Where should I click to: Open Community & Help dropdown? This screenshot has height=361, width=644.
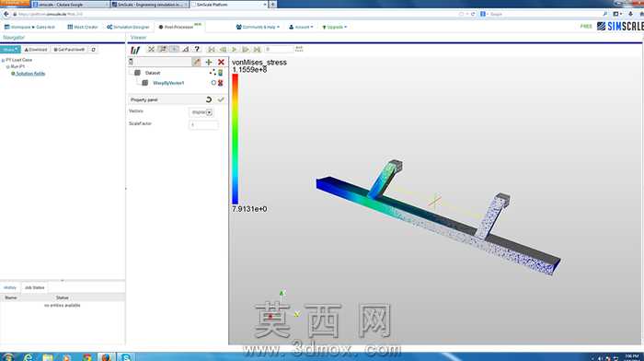click(258, 27)
